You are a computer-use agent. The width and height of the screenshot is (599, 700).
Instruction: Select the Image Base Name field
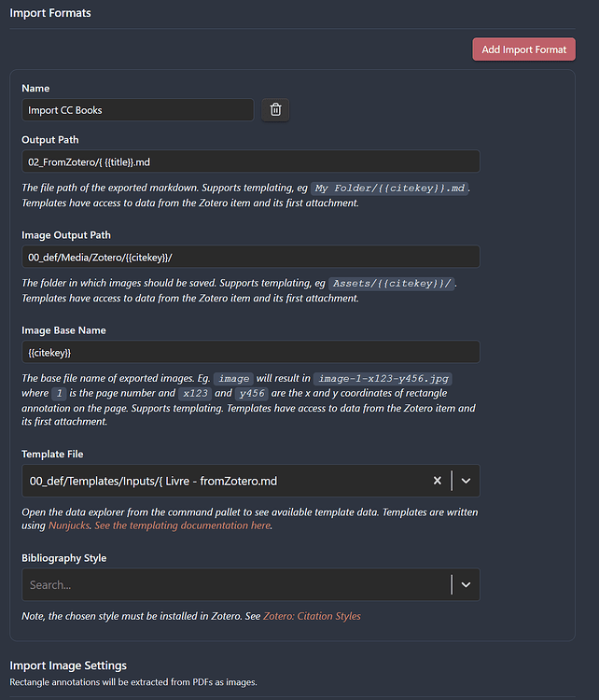250,352
